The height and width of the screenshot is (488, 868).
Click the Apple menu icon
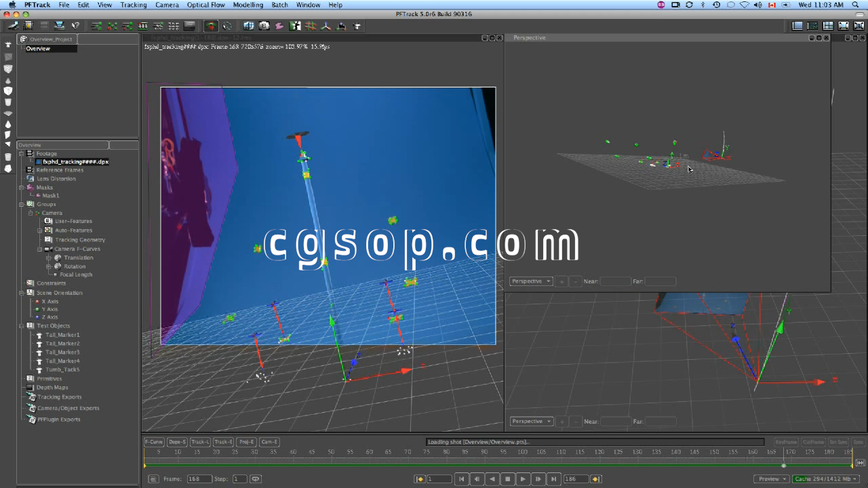[12, 5]
